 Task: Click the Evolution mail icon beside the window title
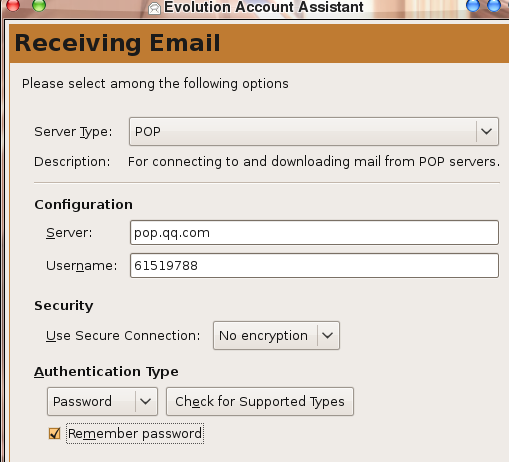(x=154, y=8)
